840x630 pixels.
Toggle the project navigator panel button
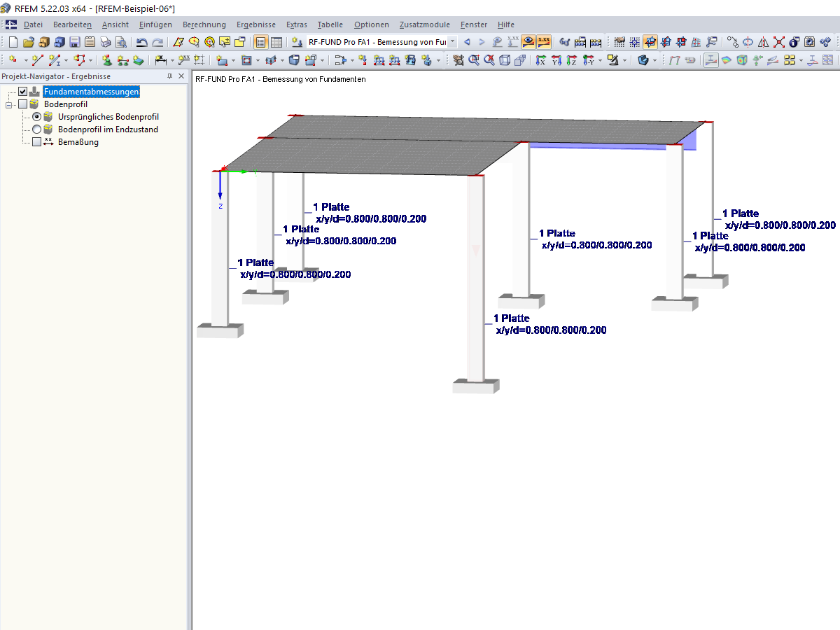pyautogui.click(x=260, y=42)
